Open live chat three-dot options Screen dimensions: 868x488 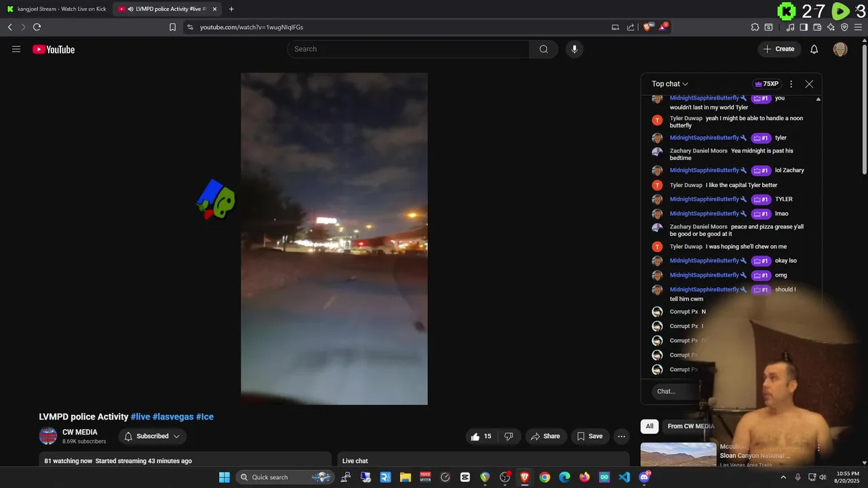[x=791, y=84]
